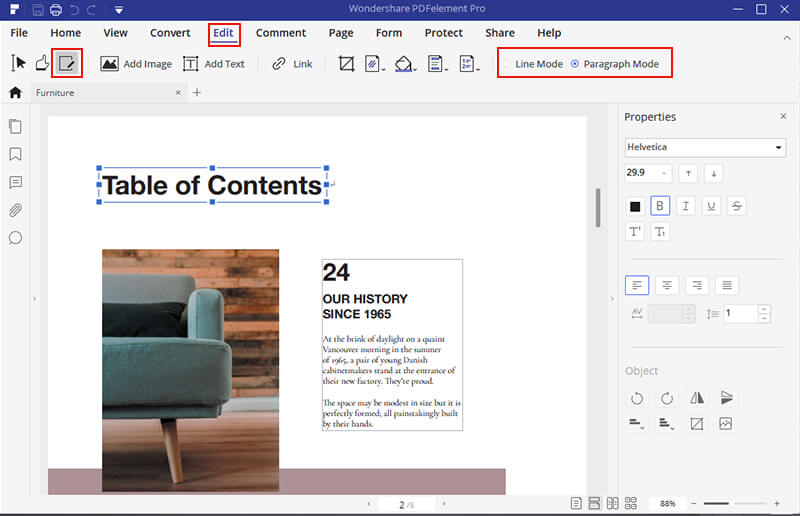Open the Bookmarks sidebar panel
The width and height of the screenshot is (800, 516).
pyautogui.click(x=15, y=155)
